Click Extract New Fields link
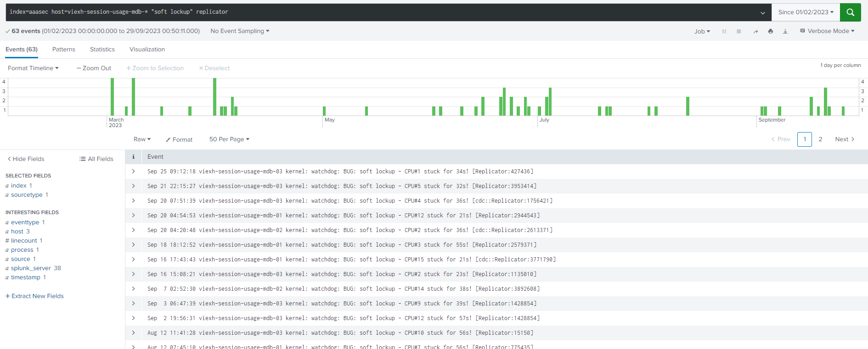The width and height of the screenshot is (868, 349). click(35, 296)
